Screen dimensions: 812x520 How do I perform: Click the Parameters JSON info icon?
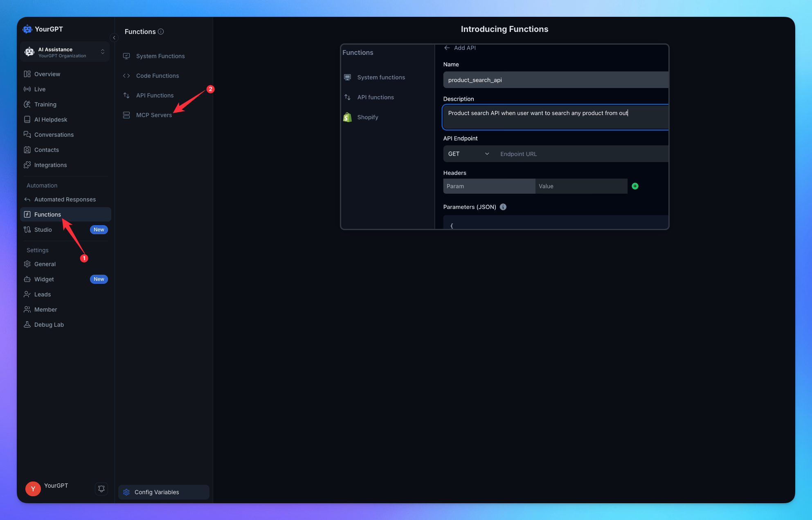click(503, 207)
